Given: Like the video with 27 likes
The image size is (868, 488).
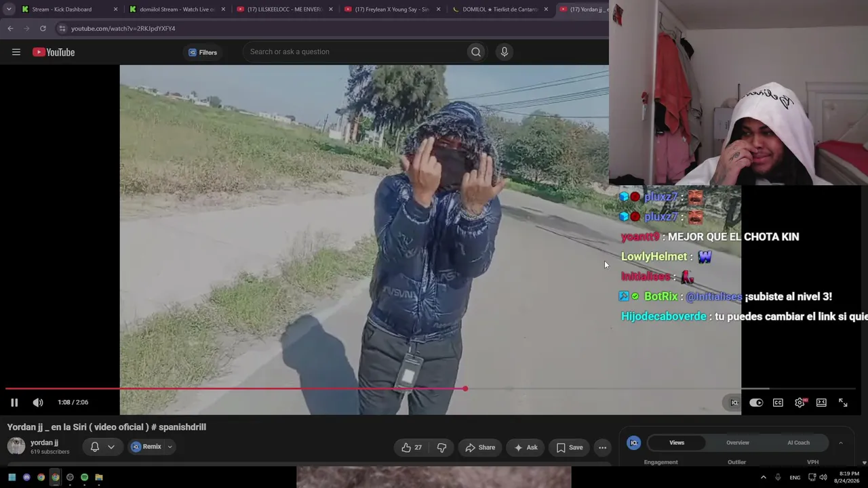Looking at the screenshot, I should [x=412, y=447].
